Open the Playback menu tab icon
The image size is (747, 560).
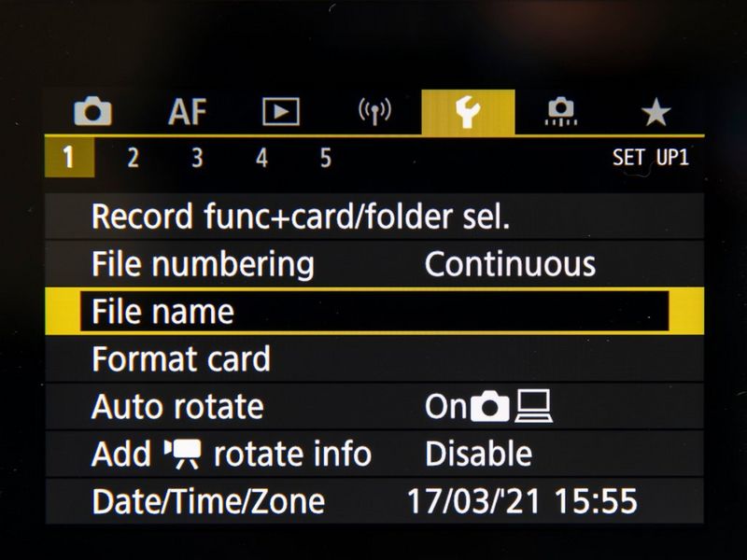pos(281,112)
